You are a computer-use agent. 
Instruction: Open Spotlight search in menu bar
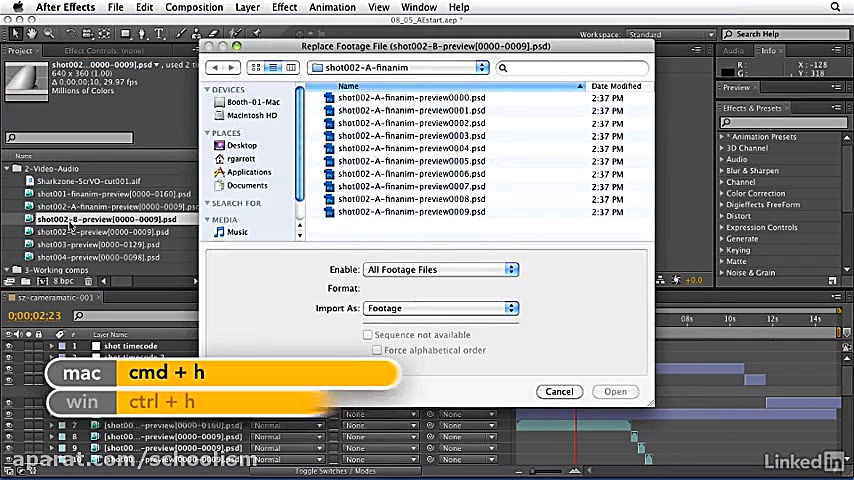click(835, 7)
